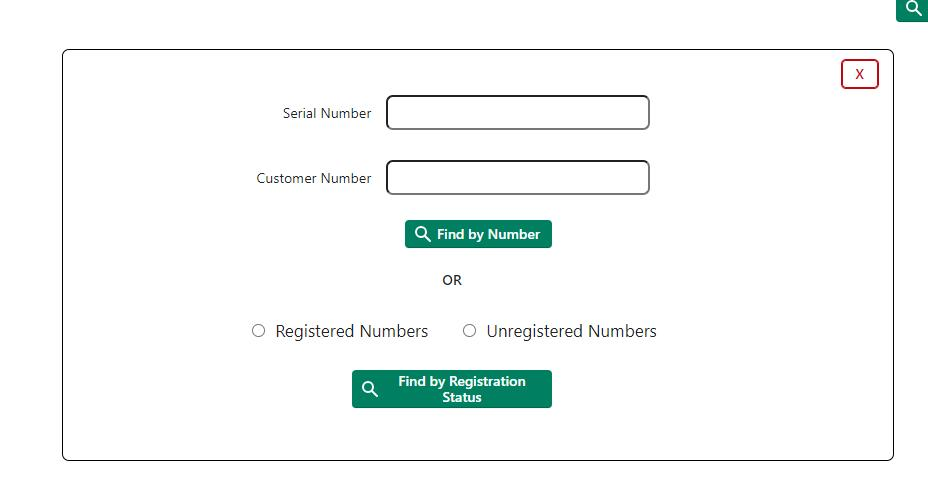Click the Unregistered Numbers option label
Image resolution: width=928 pixels, height=485 pixels.
(571, 331)
